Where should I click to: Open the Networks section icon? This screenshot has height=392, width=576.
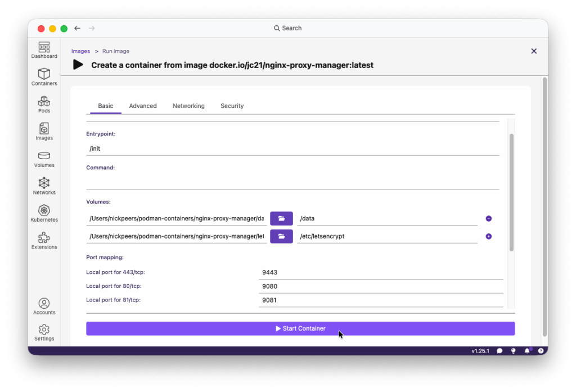point(44,183)
